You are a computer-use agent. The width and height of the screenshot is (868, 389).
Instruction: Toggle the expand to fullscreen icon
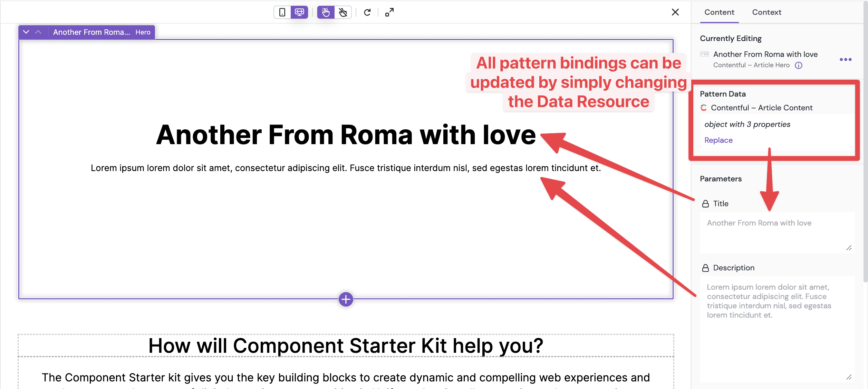[x=390, y=12]
